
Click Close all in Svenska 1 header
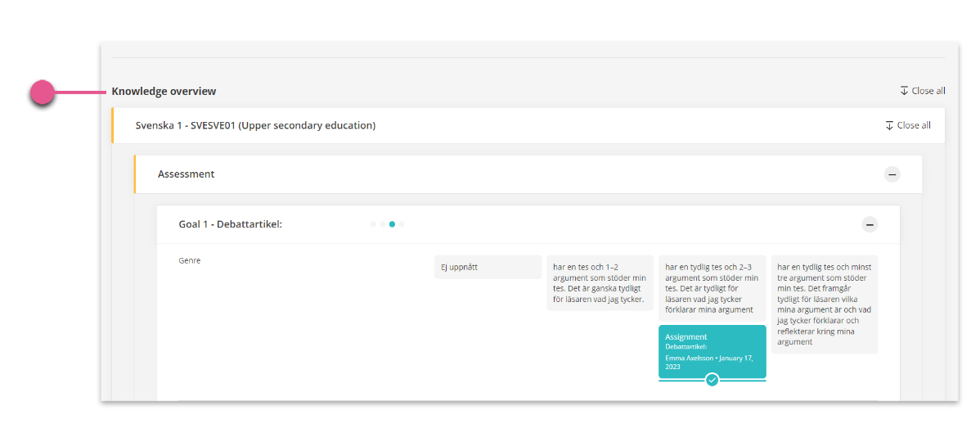point(907,125)
